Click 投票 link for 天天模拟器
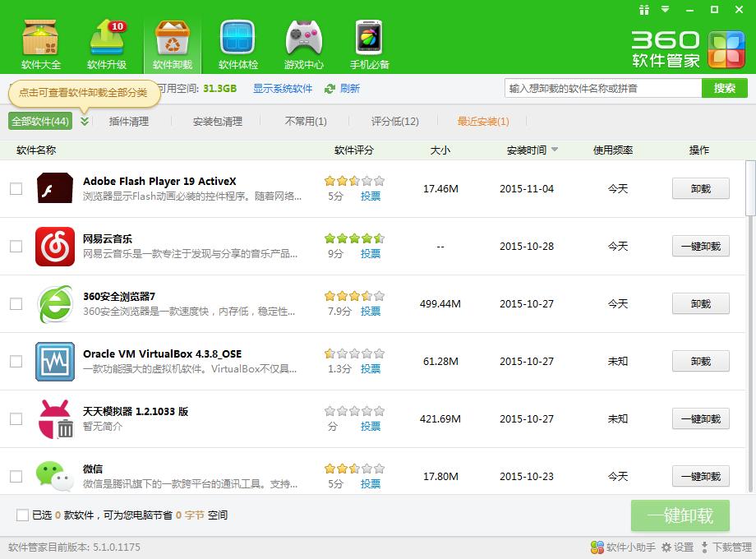 coord(371,427)
